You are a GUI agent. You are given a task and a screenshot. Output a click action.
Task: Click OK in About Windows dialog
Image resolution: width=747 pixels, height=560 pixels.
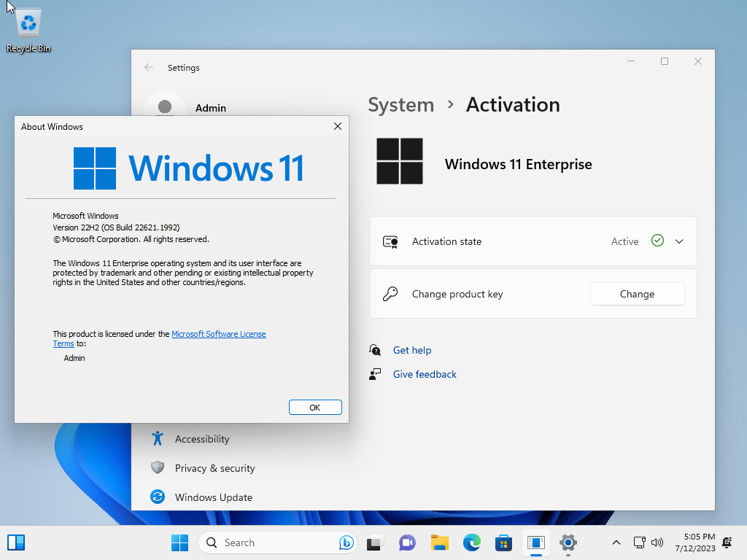coord(315,407)
